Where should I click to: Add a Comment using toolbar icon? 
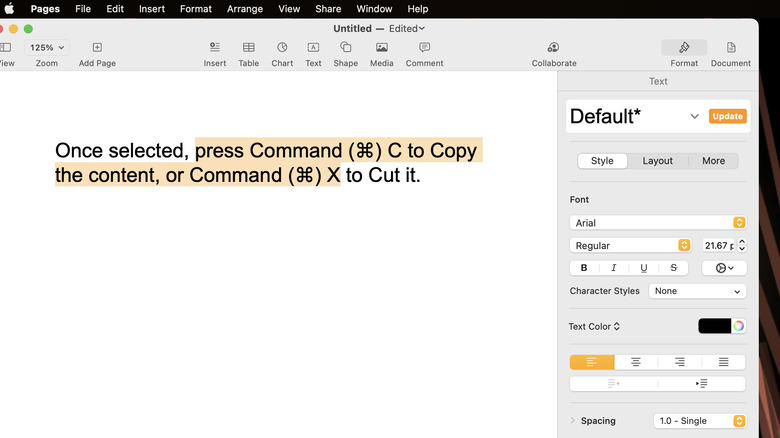tap(424, 48)
